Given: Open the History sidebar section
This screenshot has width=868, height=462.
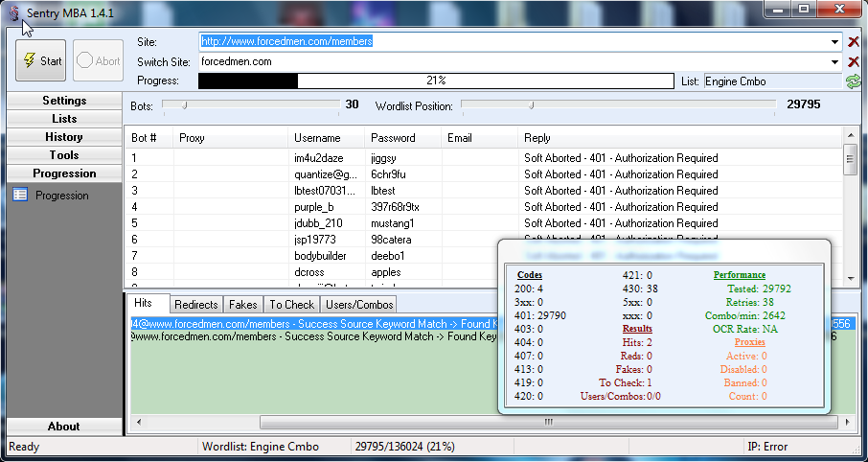Looking at the screenshot, I should 64,137.
